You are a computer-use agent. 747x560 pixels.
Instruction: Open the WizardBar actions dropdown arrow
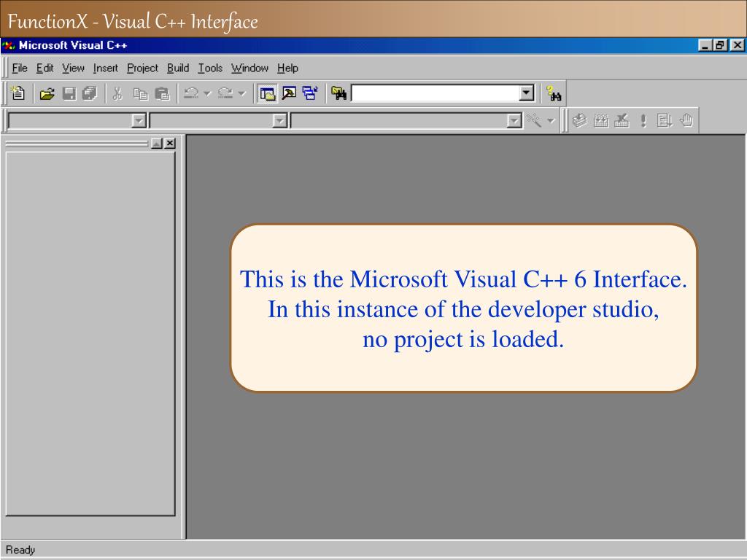[x=551, y=120]
